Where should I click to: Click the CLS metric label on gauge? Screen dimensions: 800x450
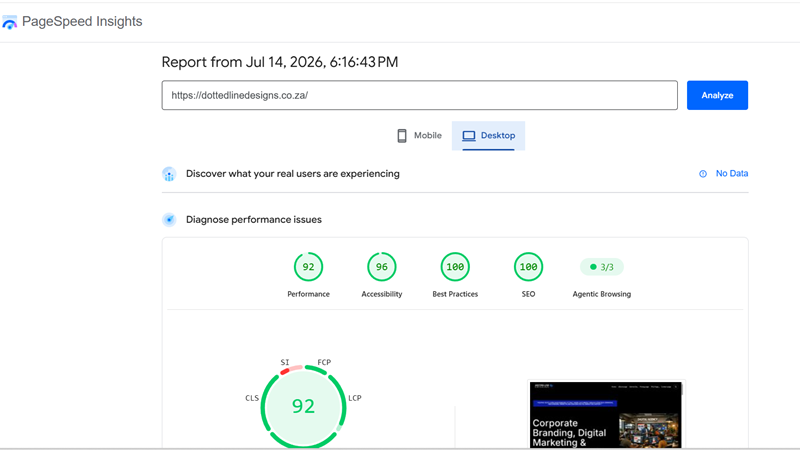[252, 398]
